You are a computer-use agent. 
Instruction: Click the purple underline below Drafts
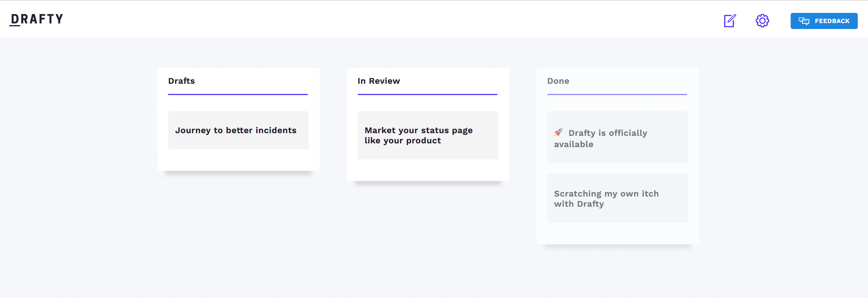[x=238, y=95]
